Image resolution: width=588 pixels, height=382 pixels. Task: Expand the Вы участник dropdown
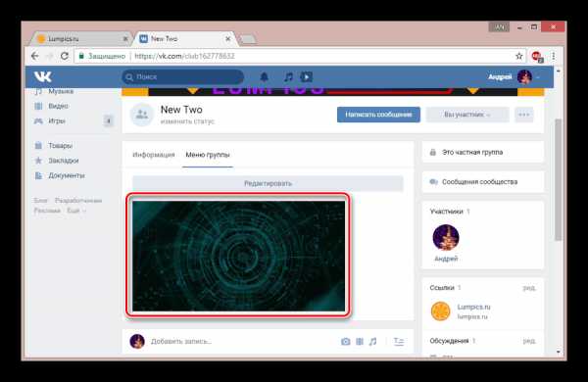[467, 115]
